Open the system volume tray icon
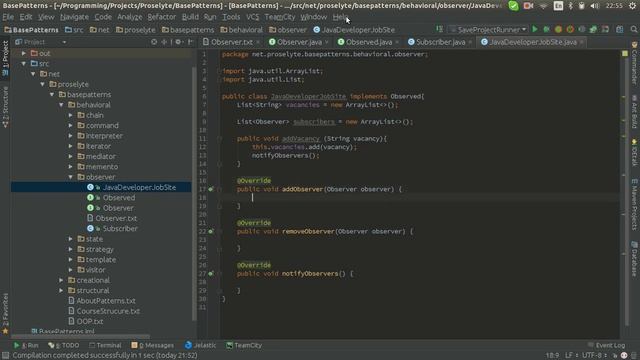This screenshot has width=640, height=360. [595, 6]
